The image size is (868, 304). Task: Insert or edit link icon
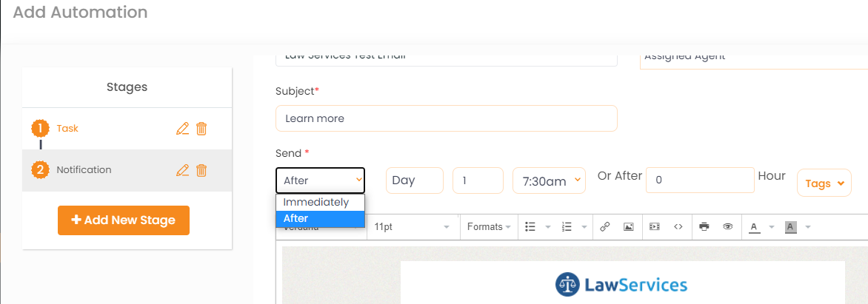pos(605,226)
